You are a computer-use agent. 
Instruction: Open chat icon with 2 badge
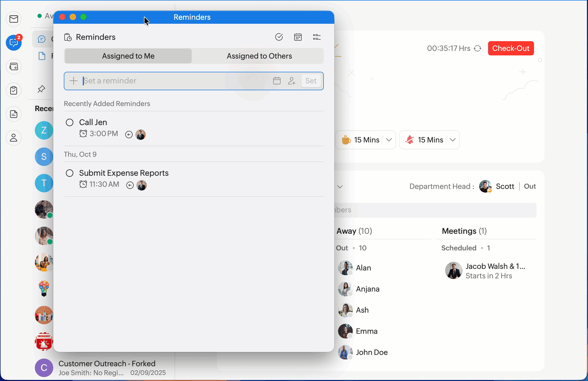(x=14, y=42)
